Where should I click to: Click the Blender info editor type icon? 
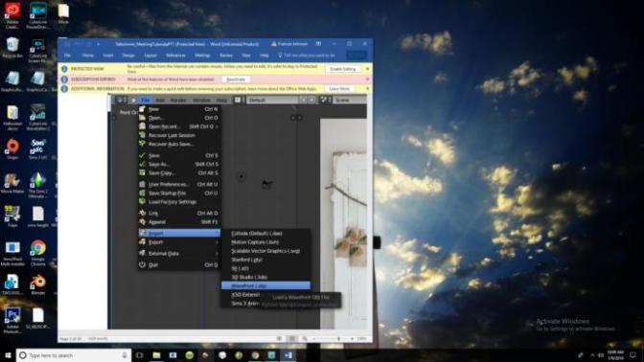click(121, 100)
